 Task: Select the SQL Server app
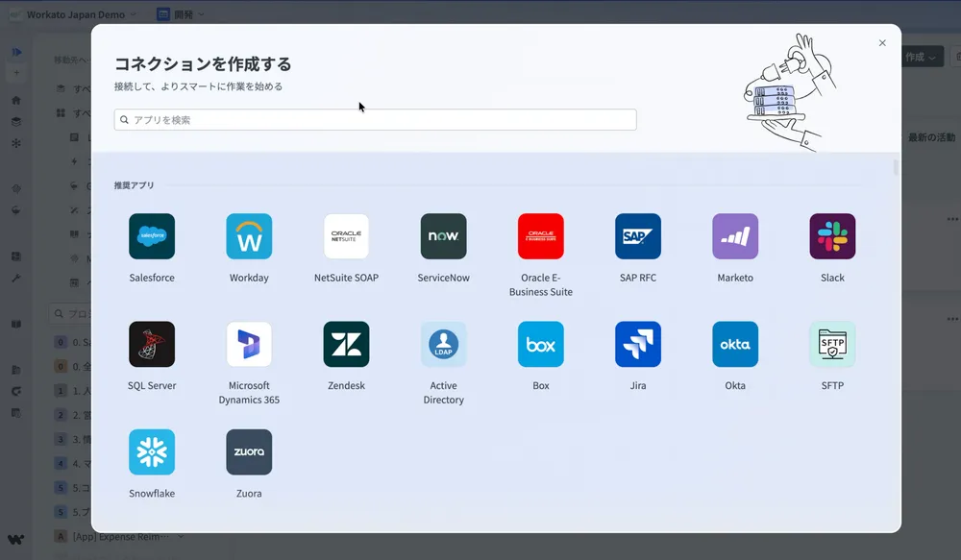point(152,344)
